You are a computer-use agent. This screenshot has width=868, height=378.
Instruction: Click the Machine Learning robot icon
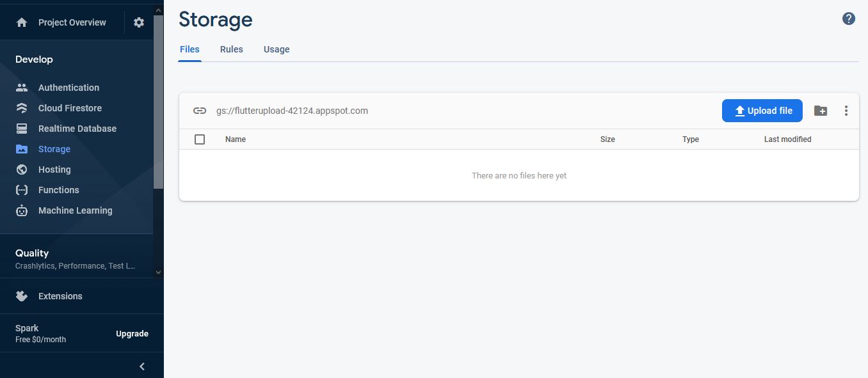[22, 210]
